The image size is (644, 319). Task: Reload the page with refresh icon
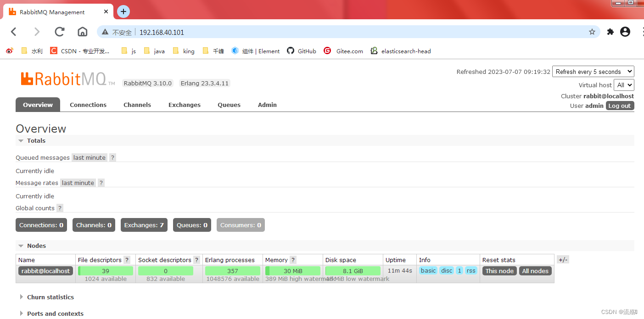click(x=60, y=32)
